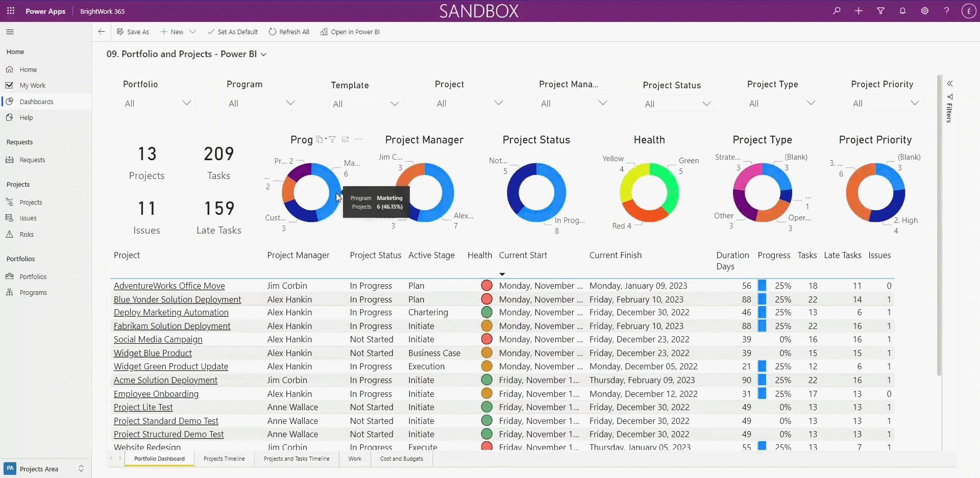Click the report vertical scrollbar
This screenshot has height=478, width=980.
939,227
